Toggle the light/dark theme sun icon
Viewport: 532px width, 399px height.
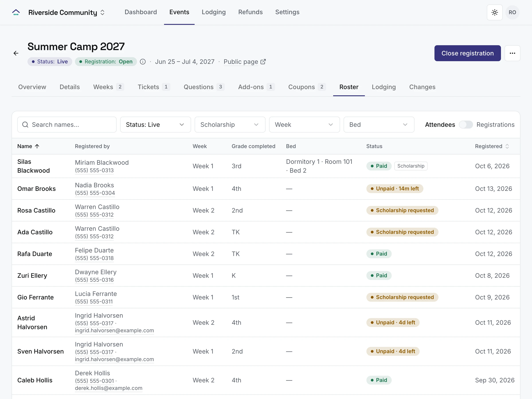[495, 12]
